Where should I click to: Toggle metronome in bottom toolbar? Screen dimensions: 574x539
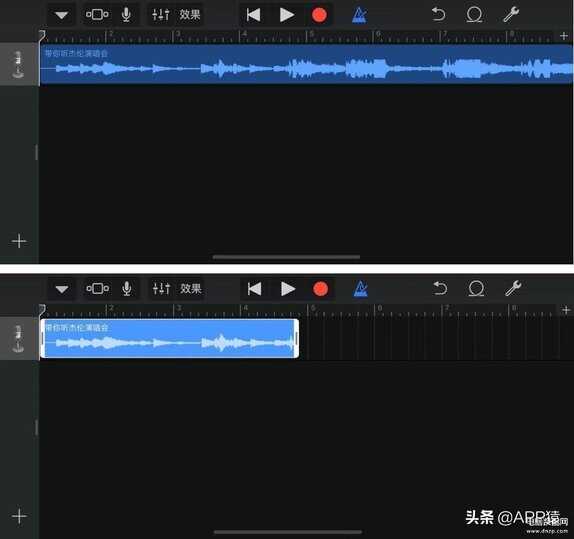click(x=360, y=289)
